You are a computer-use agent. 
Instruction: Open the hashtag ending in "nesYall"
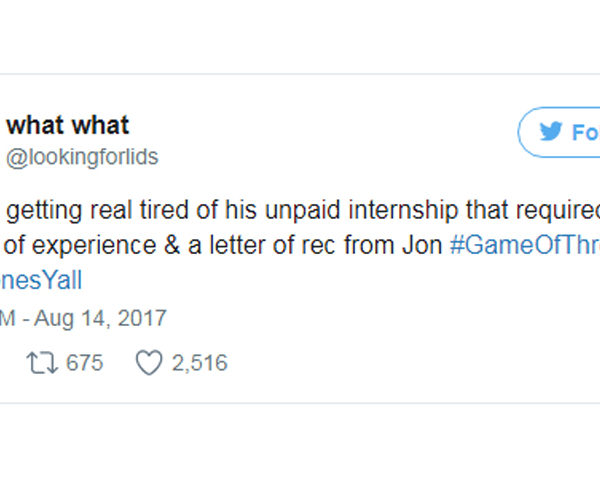(41, 281)
